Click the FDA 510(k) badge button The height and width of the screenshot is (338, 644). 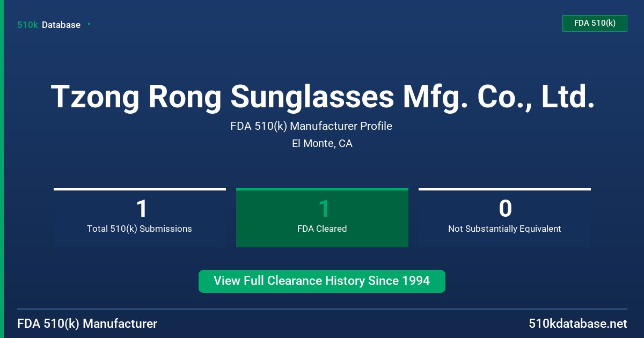pyautogui.click(x=595, y=23)
